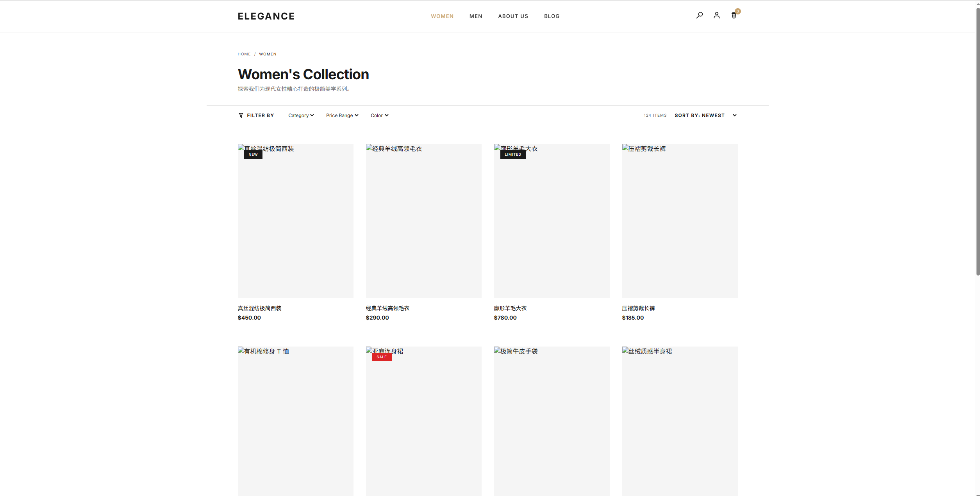Image resolution: width=980 pixels, height=496 pixels.
Task: Click the HOME breadcrumb link
Action: click(244, 54)
